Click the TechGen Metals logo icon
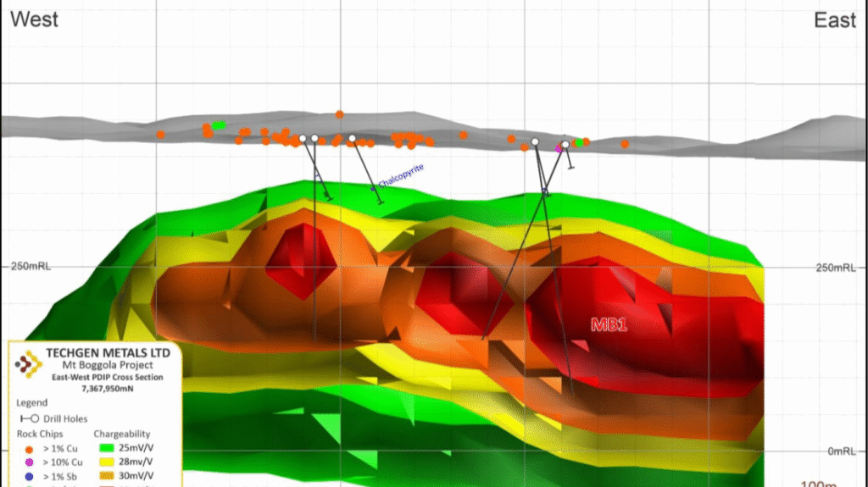The image size is (868, 487). point(31,362)
